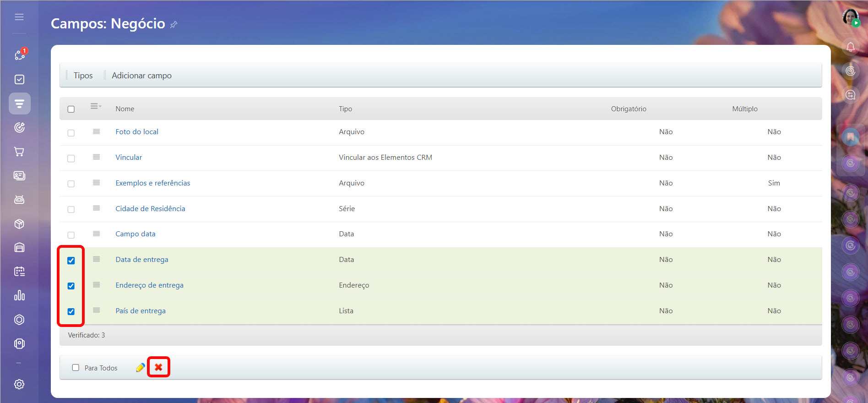868x403 pixels.
Task: Open the Cidade de Residência field link
Action: coord(150,209)
